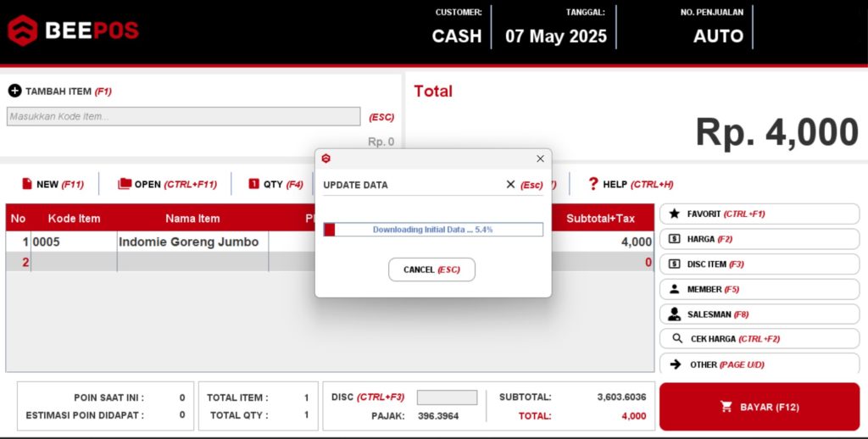The height and width of the screenshot is (439, 868).
Task: Click the Downloading Initial Data progress bar
Action: tap(433, 229)
